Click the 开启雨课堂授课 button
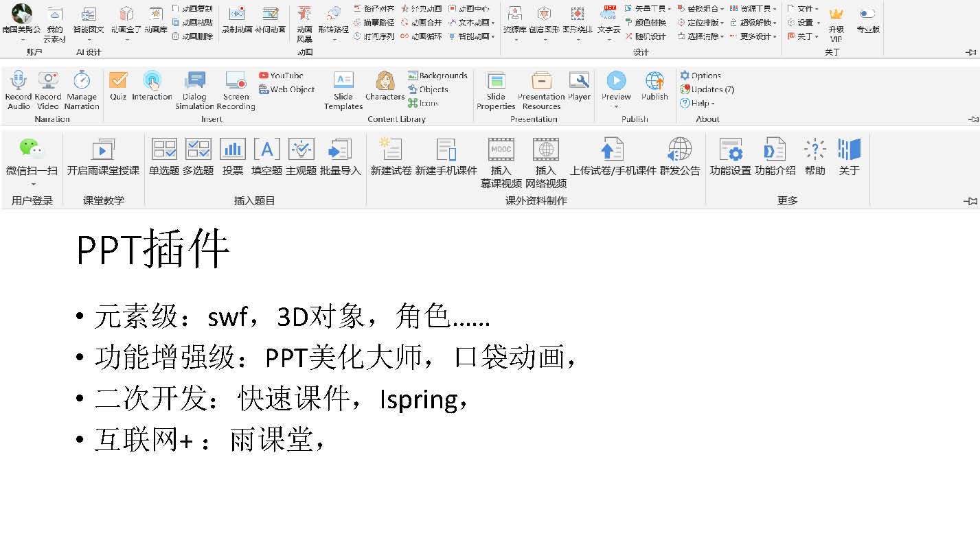 [103, 150]
